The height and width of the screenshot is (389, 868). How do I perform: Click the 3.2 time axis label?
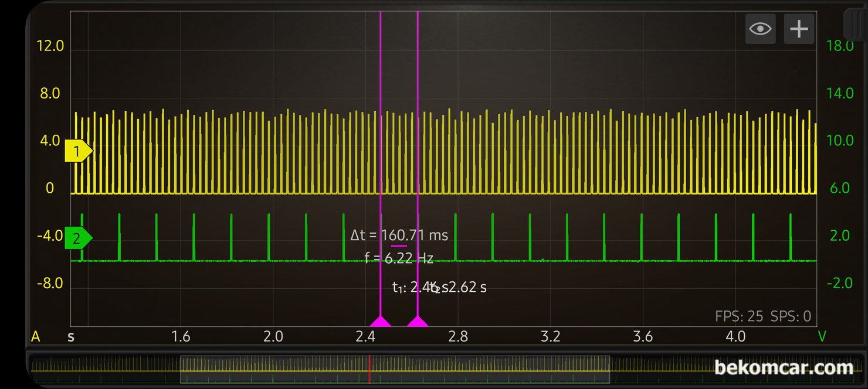point(551,336)
